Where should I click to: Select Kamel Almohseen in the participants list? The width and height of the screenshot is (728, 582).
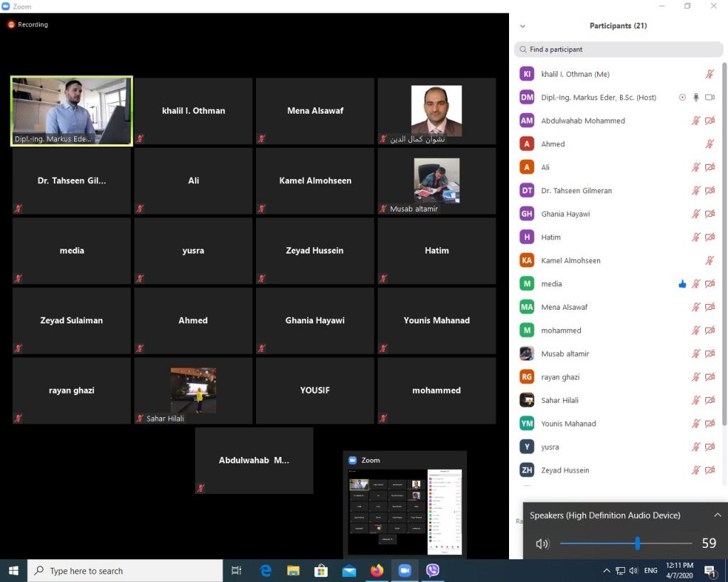pos(570,261)
